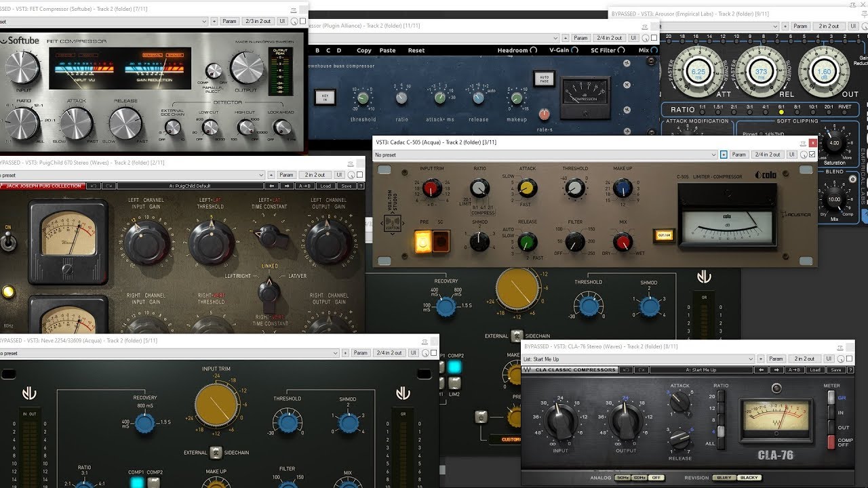This screenshot has height=488, width=868.
Task: Click Load in PuigChild toolbar
Action: 325,186
